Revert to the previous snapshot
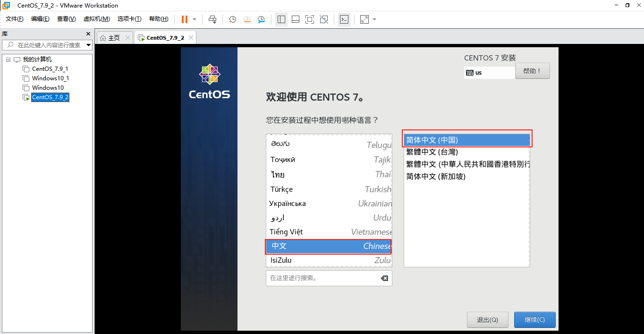The height and width of the screenshot is (334, 644). pos(246,19)
